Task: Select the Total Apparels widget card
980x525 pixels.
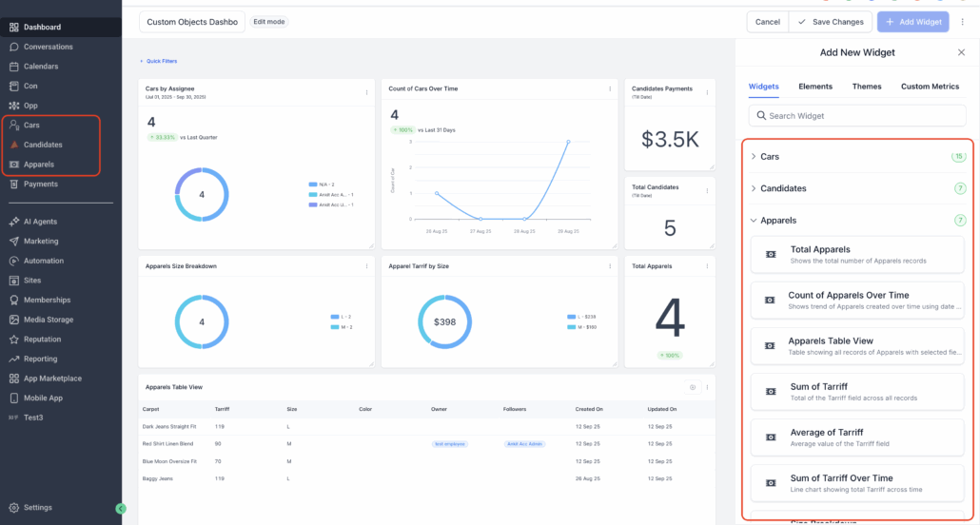Action: point(857,255)
